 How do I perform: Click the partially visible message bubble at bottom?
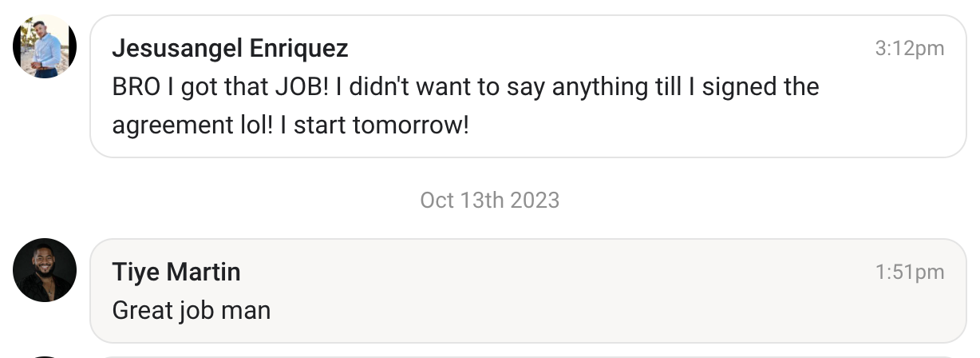coord(527,356)
